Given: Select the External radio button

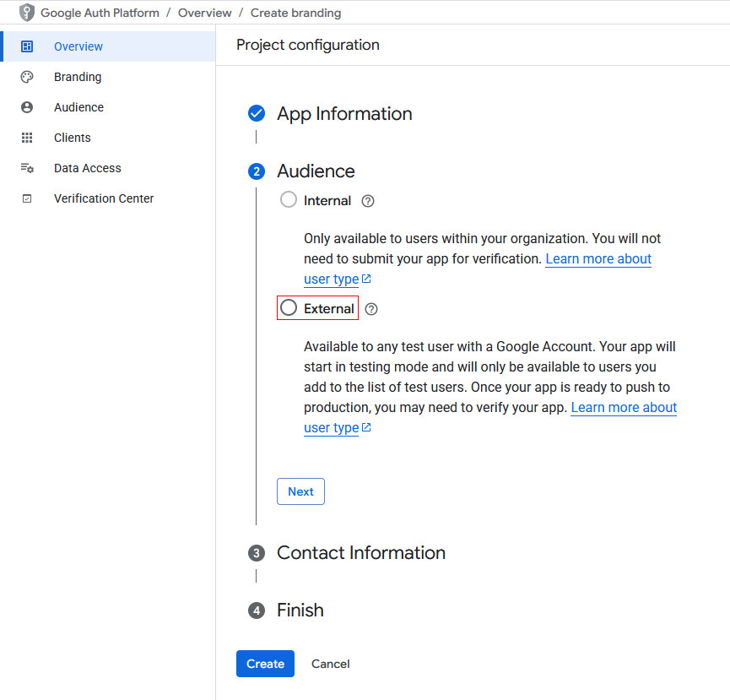Looking at the screenshot, I should 289,308.
